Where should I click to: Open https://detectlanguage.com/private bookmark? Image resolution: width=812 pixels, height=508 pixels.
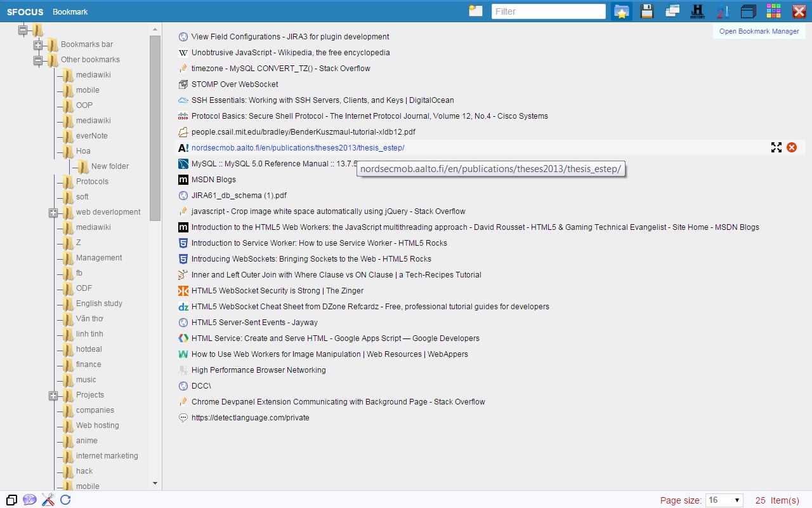(251, 418)
